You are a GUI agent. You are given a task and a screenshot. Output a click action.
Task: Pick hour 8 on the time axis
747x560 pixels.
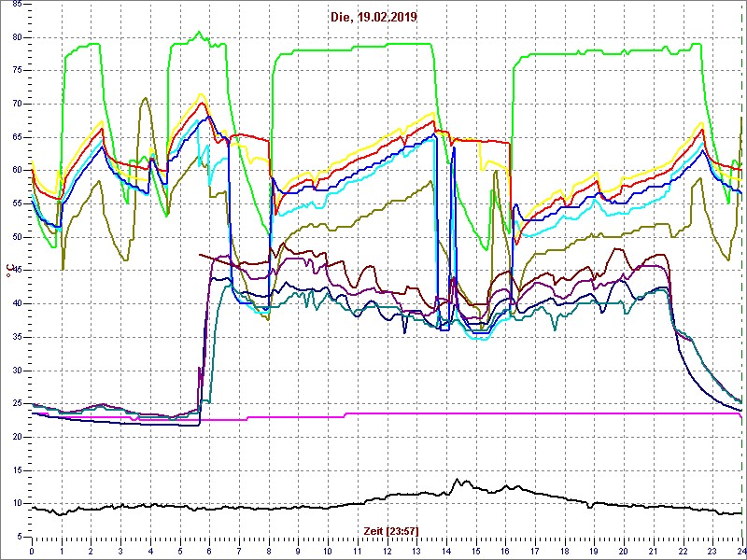[x=269, y=551]
